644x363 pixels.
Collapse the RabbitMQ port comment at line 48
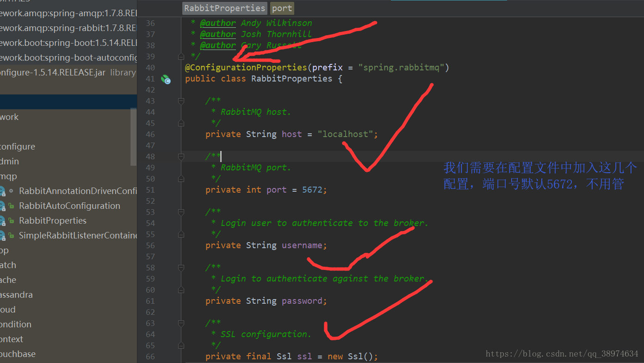pyautogui.click(x=181, y=156)
